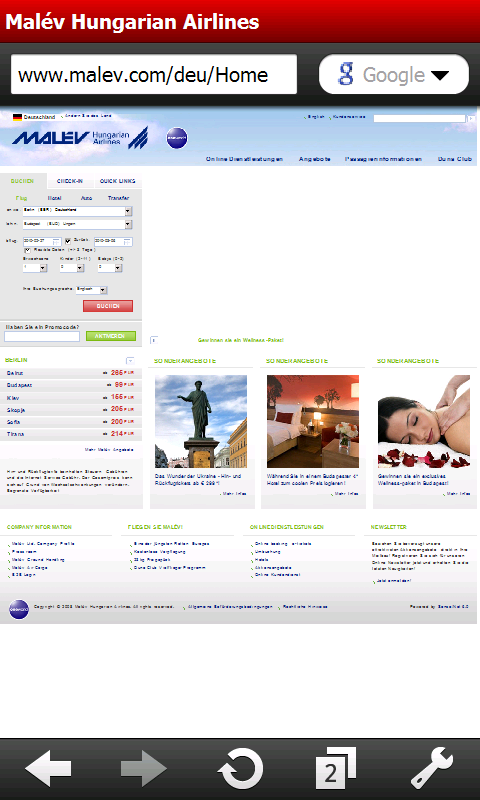The height and width of the screenshot is (800, 480).
Task: Open the Google search engine dropdown
Action: click(394, 74)
